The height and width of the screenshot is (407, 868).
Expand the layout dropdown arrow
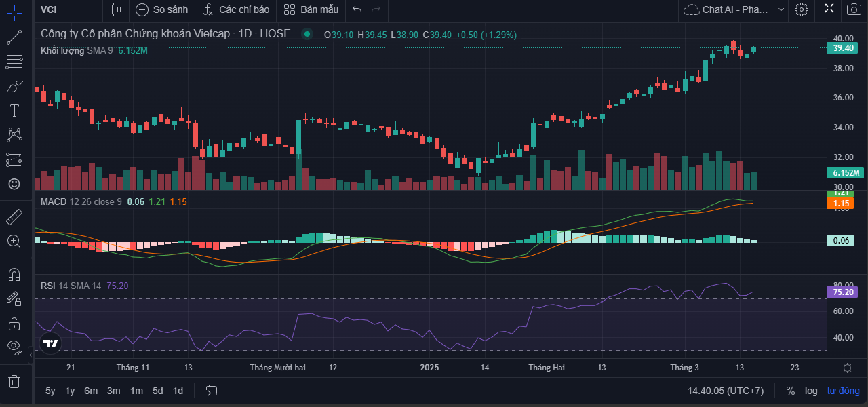point(781,9)
